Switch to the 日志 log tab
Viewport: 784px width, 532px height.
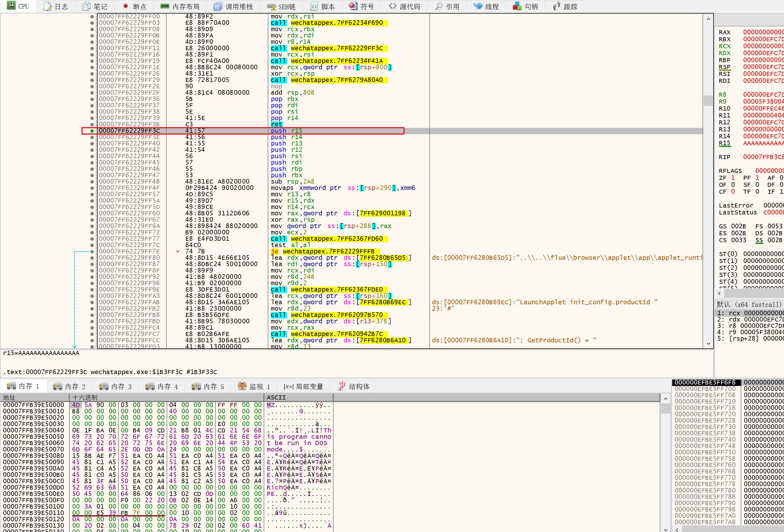[x=56, y=6]
